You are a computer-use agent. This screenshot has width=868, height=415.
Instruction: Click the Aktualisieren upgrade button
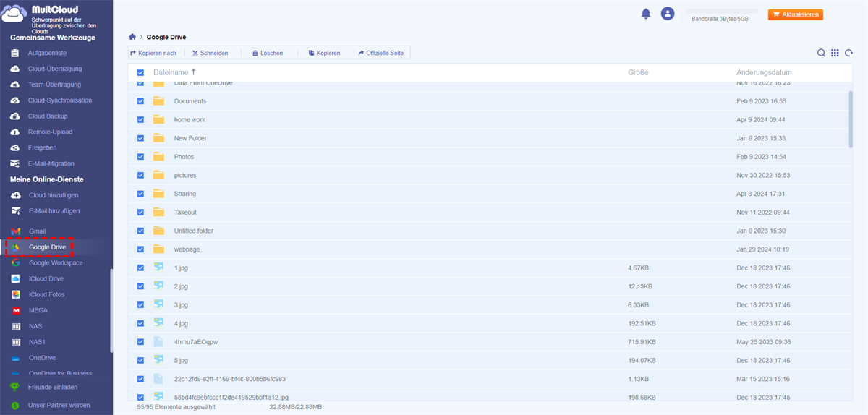point(795,14)
